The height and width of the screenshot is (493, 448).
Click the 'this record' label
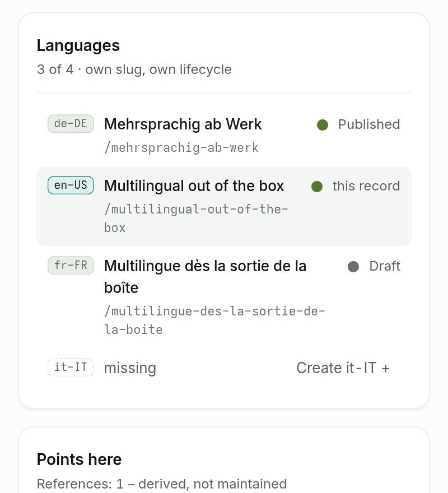(x=366, y=186)
